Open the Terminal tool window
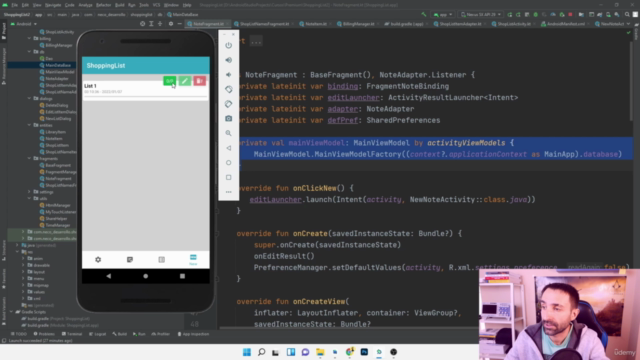The image size is (640, 360). [x=72, y=334]
